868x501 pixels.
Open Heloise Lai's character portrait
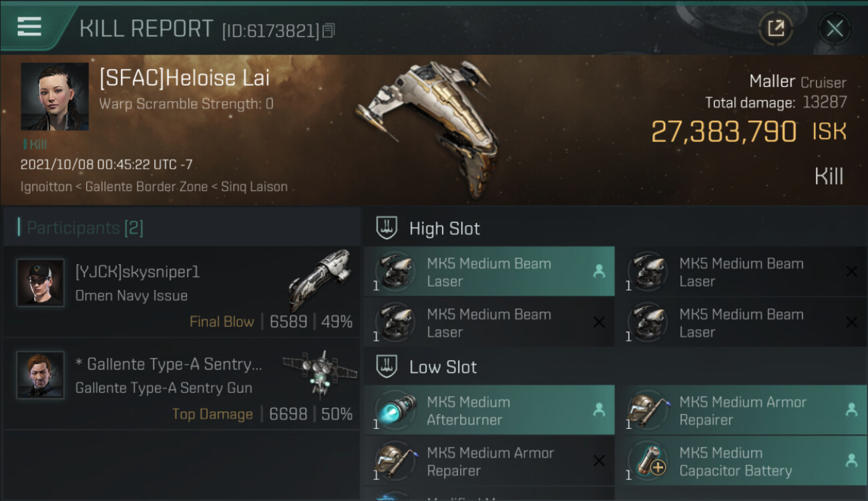coord(55,96)
